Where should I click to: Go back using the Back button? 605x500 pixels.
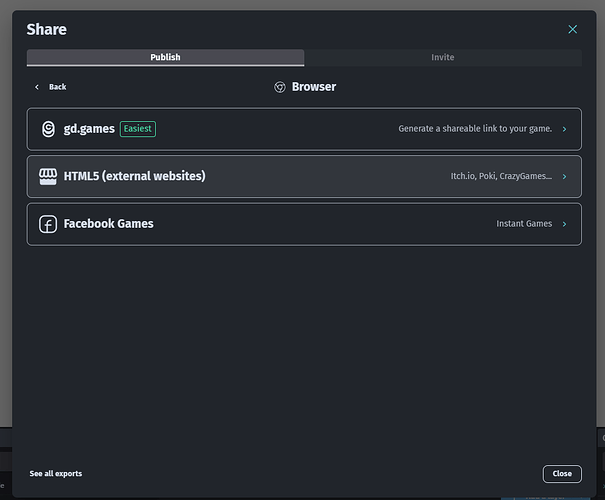click(50, 87)
